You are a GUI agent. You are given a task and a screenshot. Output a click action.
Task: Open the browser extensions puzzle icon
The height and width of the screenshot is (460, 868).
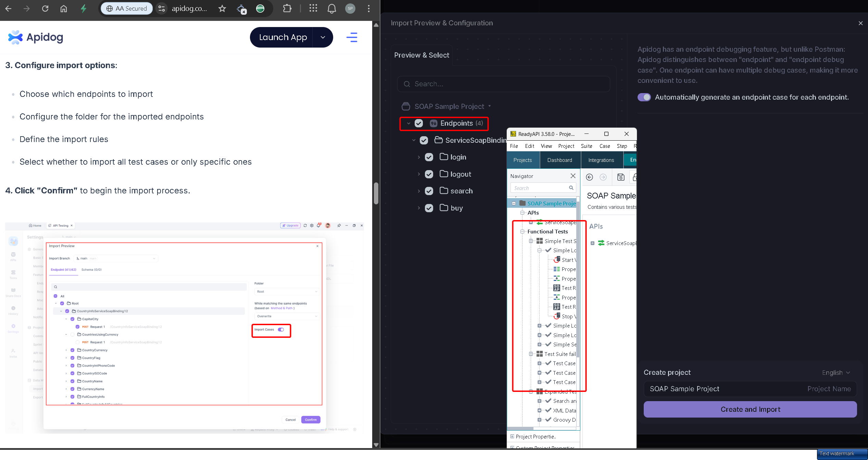click(287, 9)
